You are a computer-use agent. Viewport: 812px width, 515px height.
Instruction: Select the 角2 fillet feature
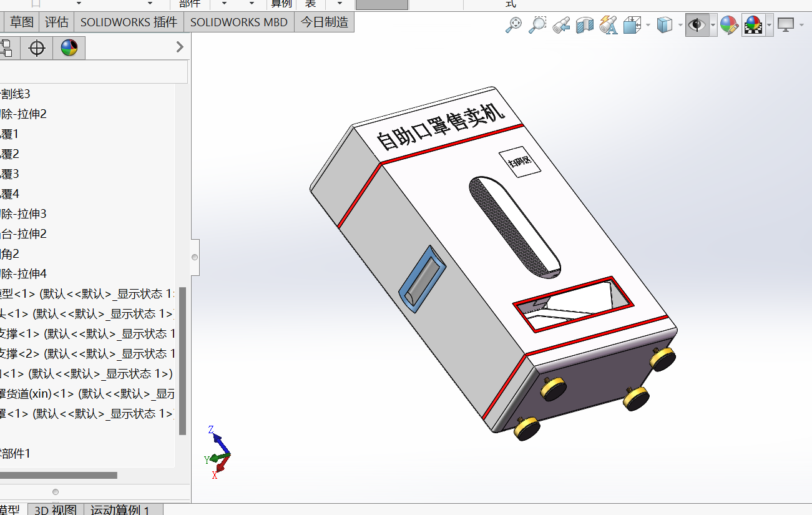[9, 254]
